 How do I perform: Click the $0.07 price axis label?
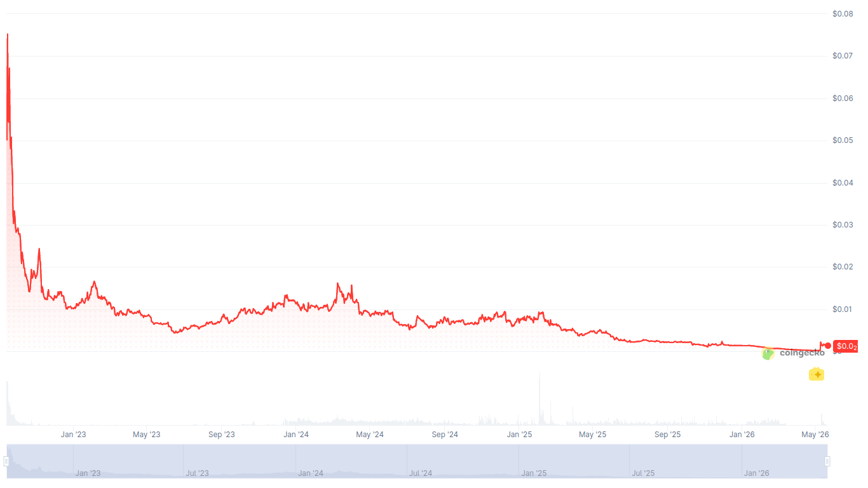click(x=843, y=56)
